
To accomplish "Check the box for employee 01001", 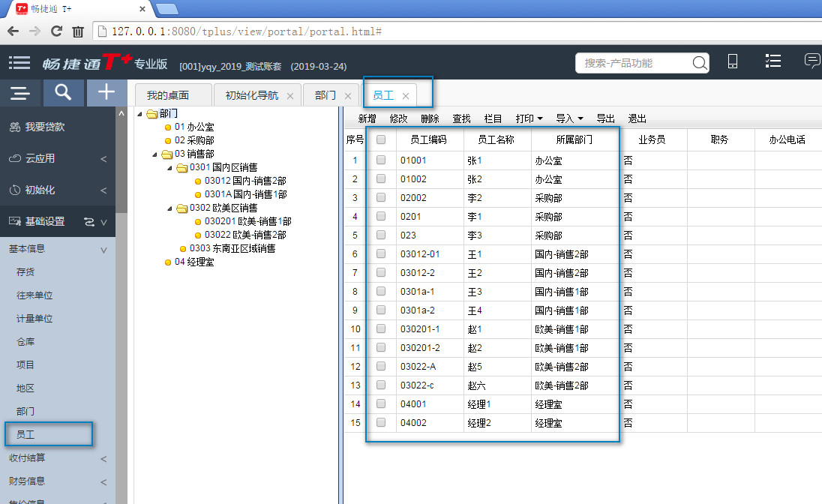I will (x=381, y=160).
